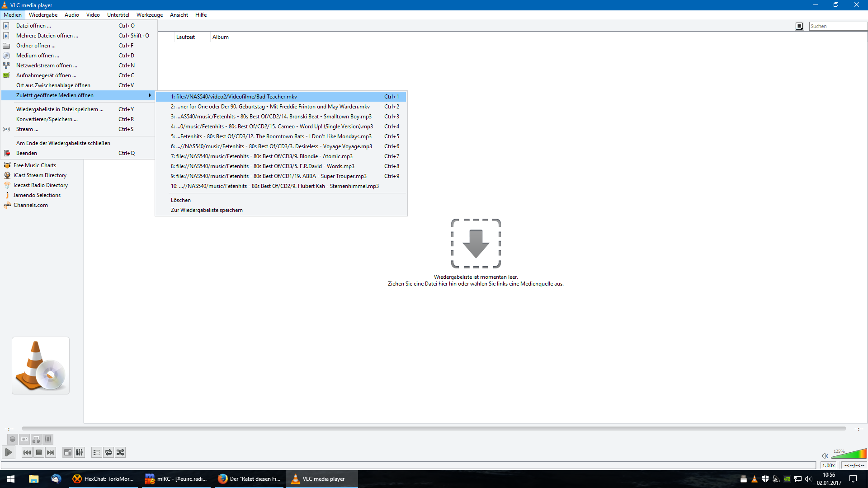
Task: Mute audio via the speaker icon
Action: click(x=825, y=455)
